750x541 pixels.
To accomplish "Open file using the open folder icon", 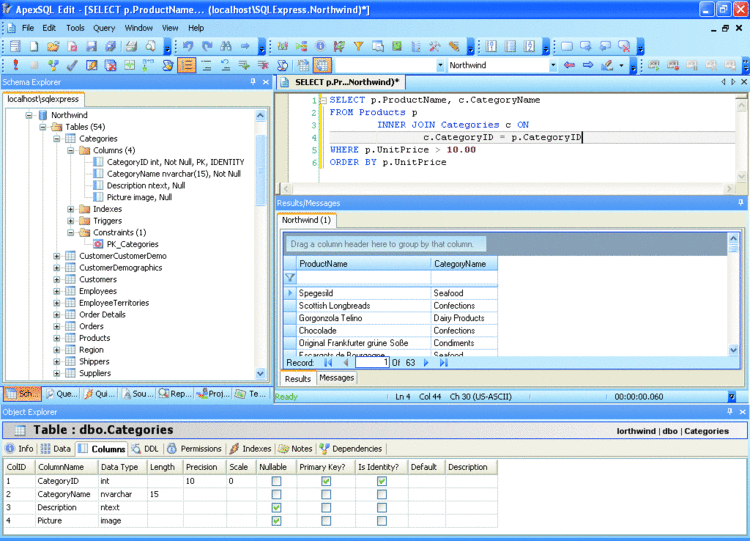I will pos(53,46).
